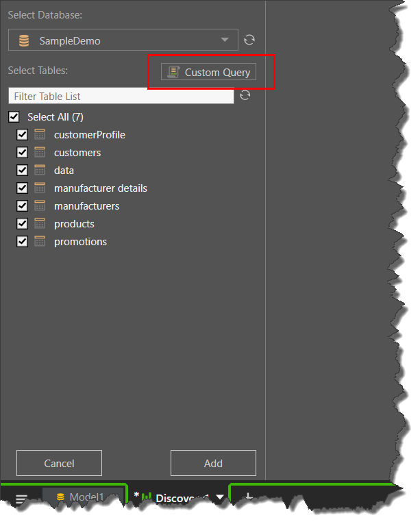Open the Custom Query editor
The width and height of the screenshot is (420, 526).
tap(208, 72)
